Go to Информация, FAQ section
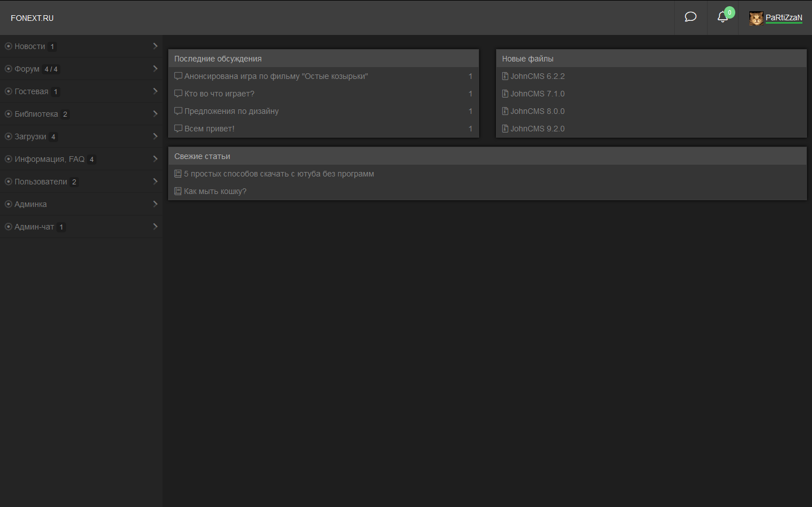The height and width of the screenshot is (507, 812). pyautogui.click(x=50, y=159)
